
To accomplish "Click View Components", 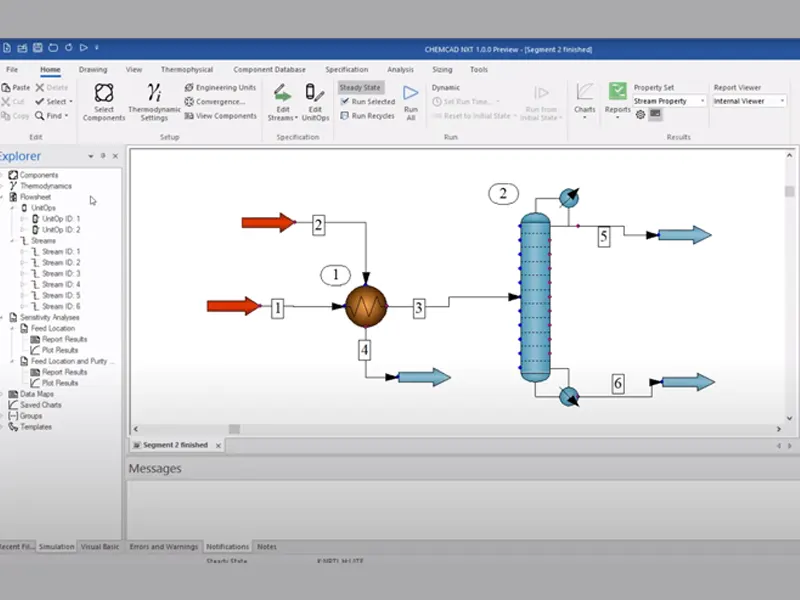I will pyautogui.click(x=220, y=116).
